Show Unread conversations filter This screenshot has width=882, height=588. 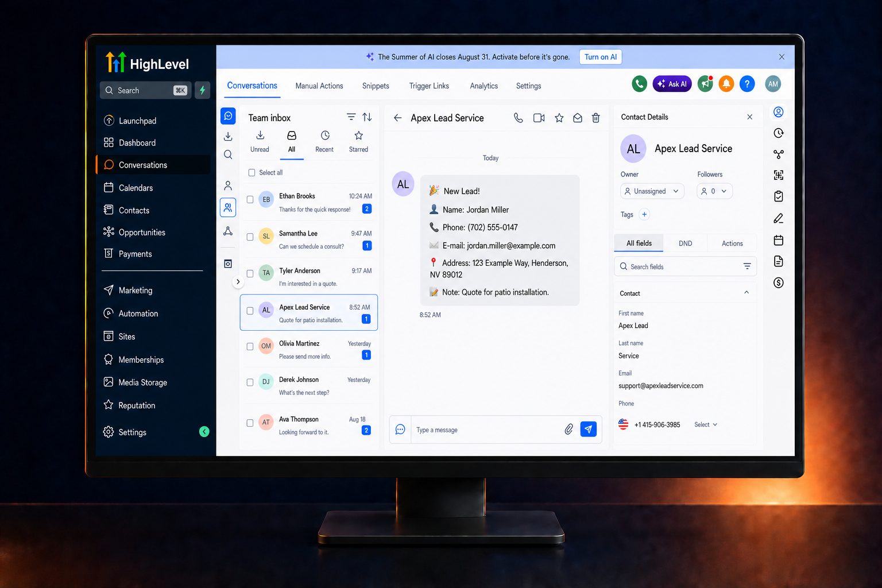[x=260, y=141]
